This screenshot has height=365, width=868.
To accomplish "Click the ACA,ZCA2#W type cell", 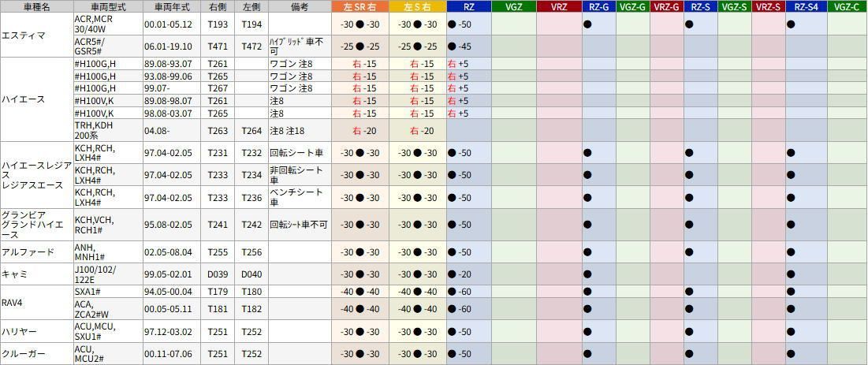I will point(108,308).
